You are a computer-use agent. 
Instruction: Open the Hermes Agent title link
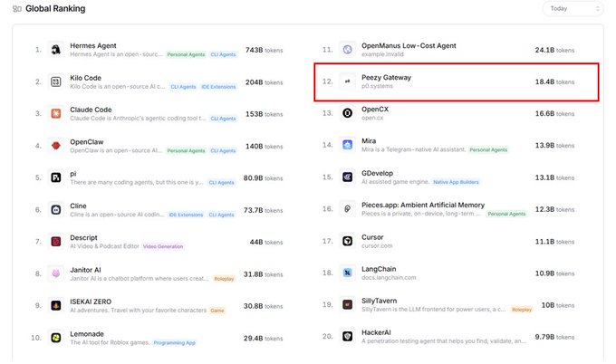click(x=93, y=45)
